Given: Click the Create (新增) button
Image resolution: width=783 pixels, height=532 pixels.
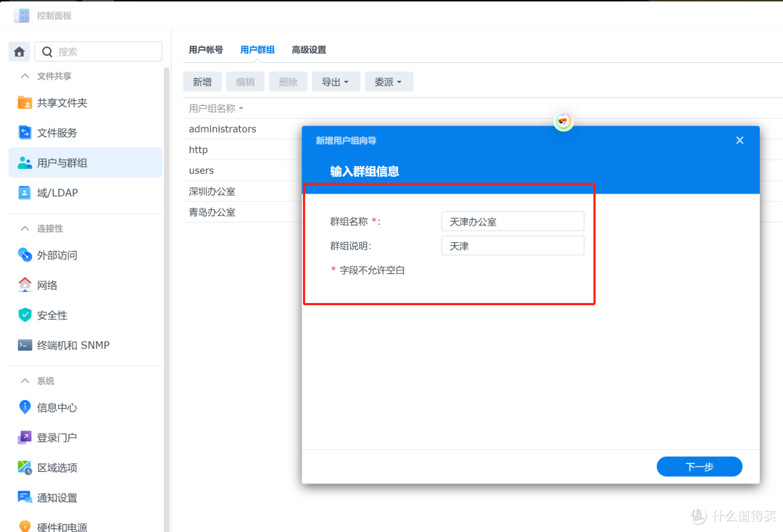Looking at the screenshot, I should click(x=202, y=82).
